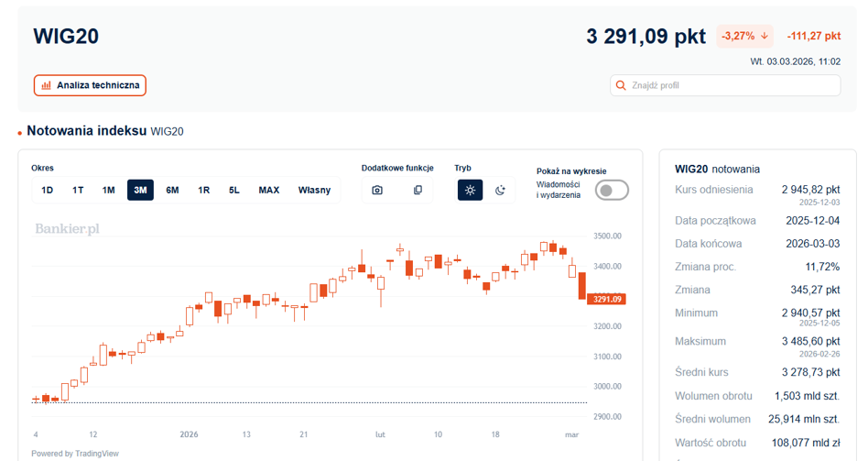868x461 pixels.
Task: Click the Data początkowa value 2025-12-04
Action: click(x=813, y=221)
